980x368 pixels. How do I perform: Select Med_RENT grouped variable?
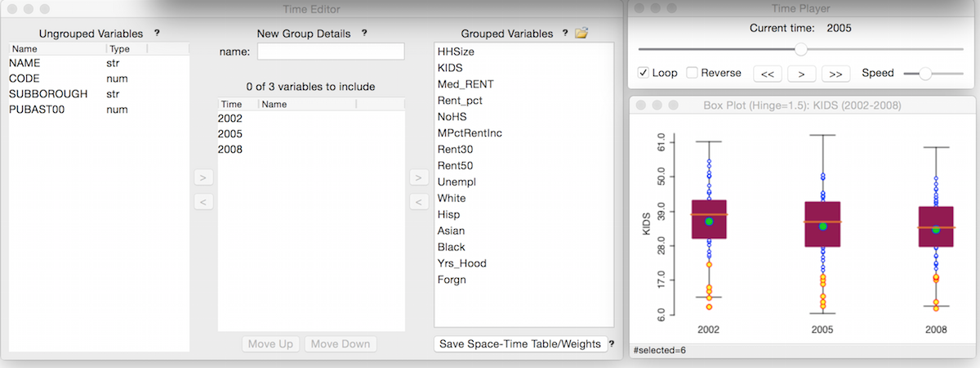[465, 84]
